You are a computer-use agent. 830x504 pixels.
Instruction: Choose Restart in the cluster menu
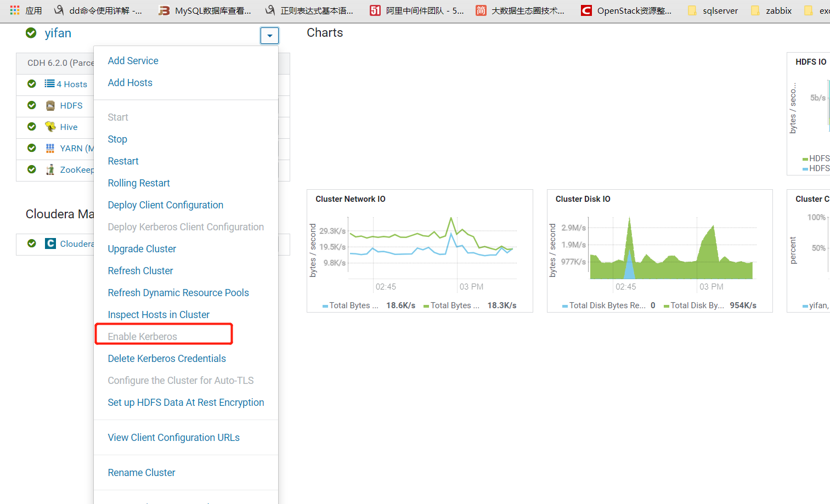point(123,161)
